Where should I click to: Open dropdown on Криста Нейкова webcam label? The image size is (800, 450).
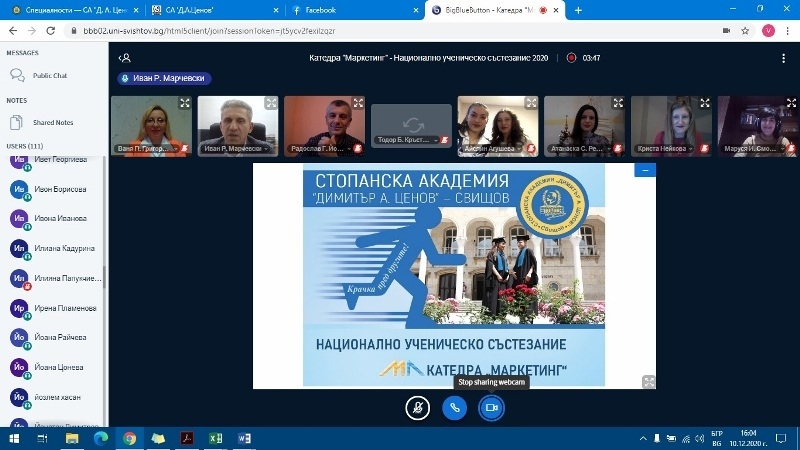(x=690, y=148)
